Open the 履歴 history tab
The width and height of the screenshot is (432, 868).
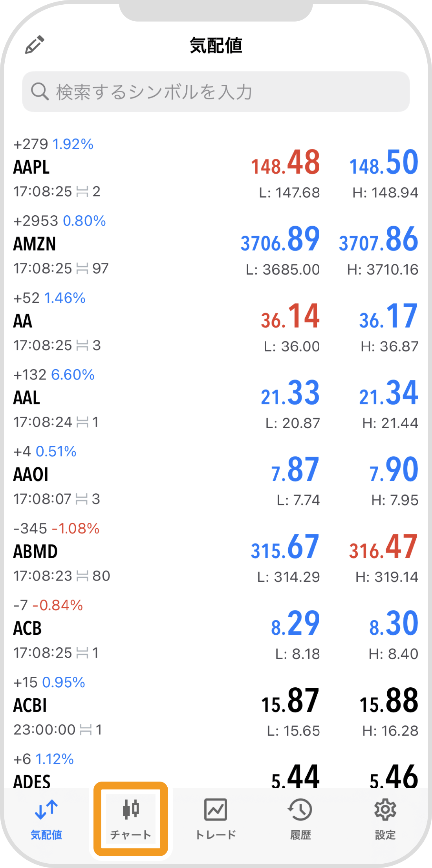pos(300,819)
